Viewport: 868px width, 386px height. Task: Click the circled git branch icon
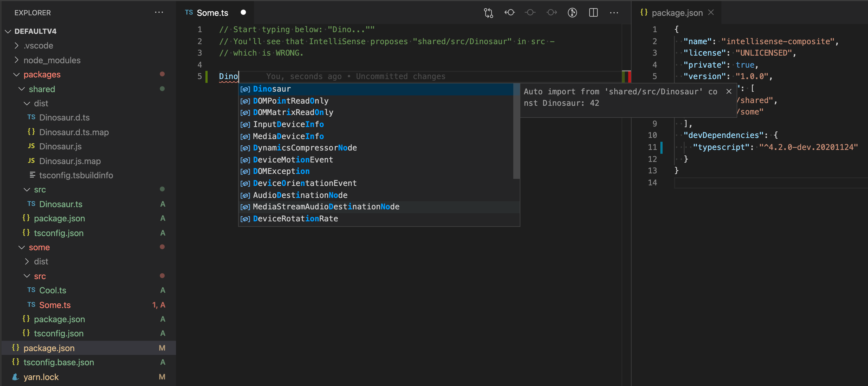572,13
